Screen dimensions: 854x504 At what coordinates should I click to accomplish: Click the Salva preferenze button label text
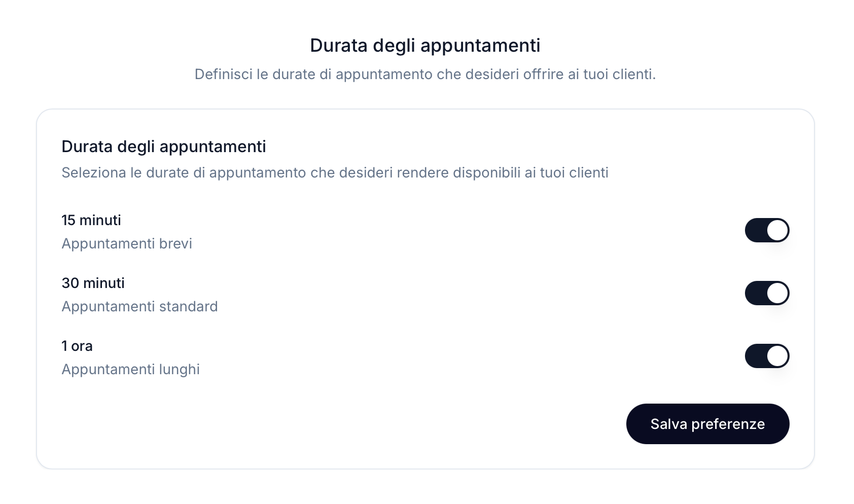click(707, 424)
